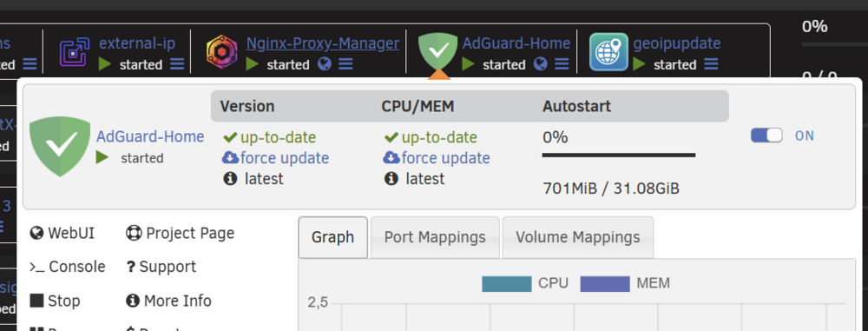The height and width of the screenshot is (331, 868).
Task: Click the large AdGuard shield logo in panel
Action: click(60, 146)
